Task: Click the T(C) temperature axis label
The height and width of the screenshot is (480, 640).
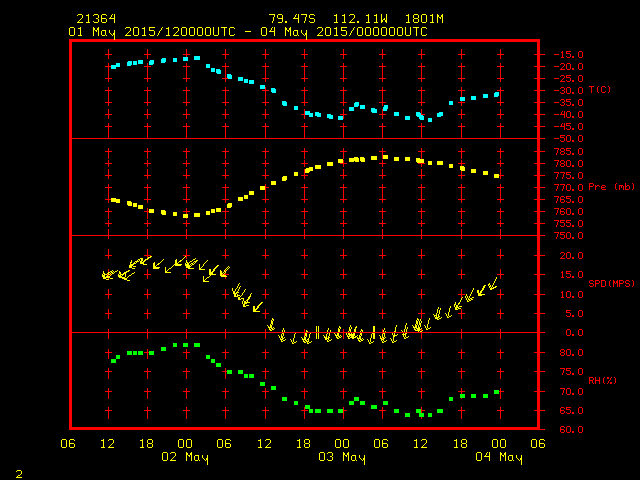Action: [600, 90]
